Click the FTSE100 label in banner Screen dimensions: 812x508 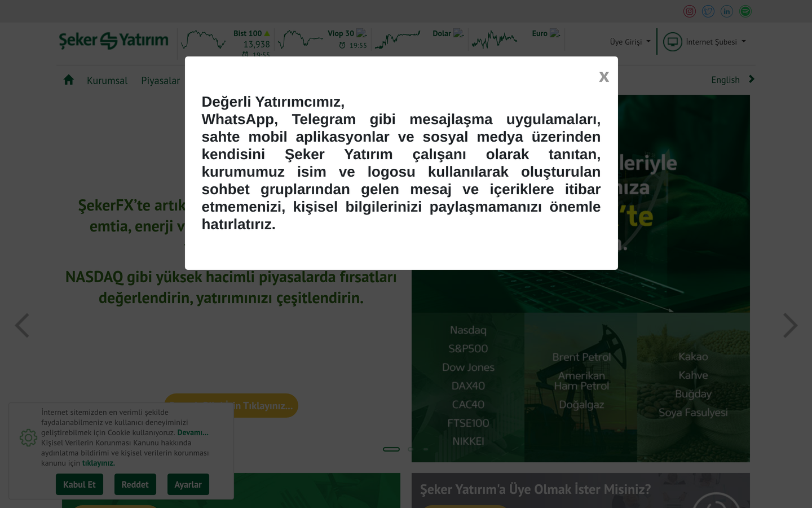(468, 423)
